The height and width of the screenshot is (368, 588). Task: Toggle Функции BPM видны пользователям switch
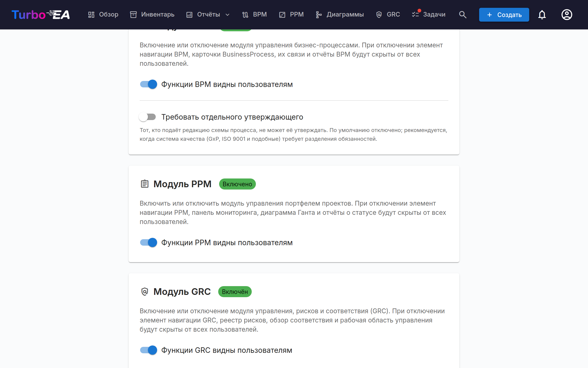point(148,84)
